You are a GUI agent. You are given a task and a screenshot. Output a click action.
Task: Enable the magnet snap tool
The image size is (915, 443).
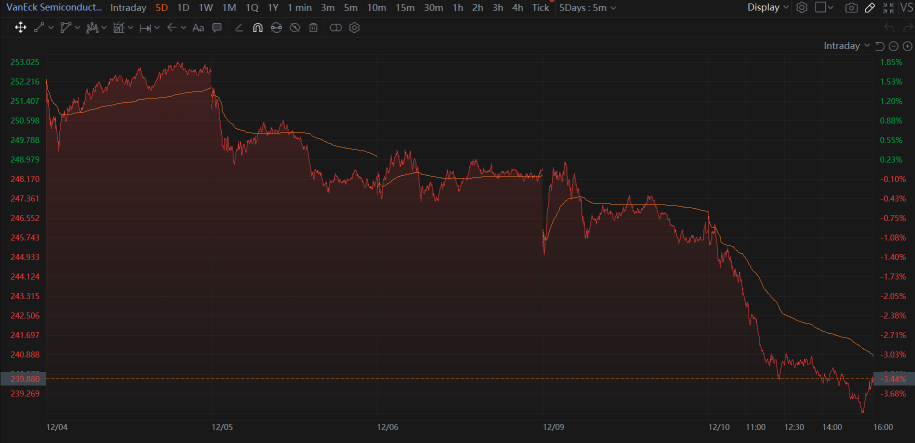tap(257, 27)
